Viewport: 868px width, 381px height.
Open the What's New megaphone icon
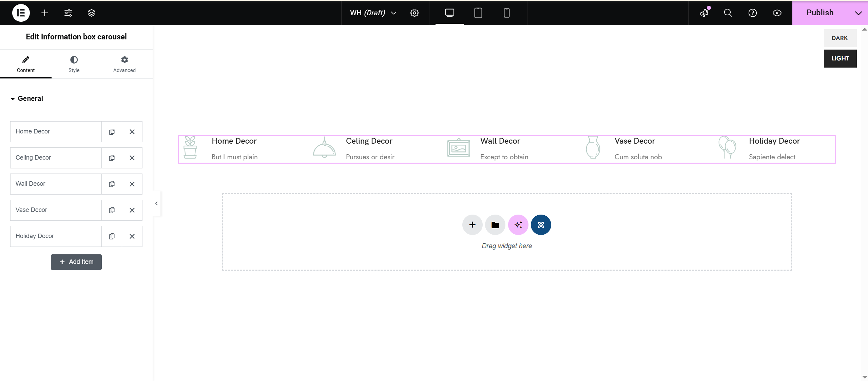click(704, 13)
